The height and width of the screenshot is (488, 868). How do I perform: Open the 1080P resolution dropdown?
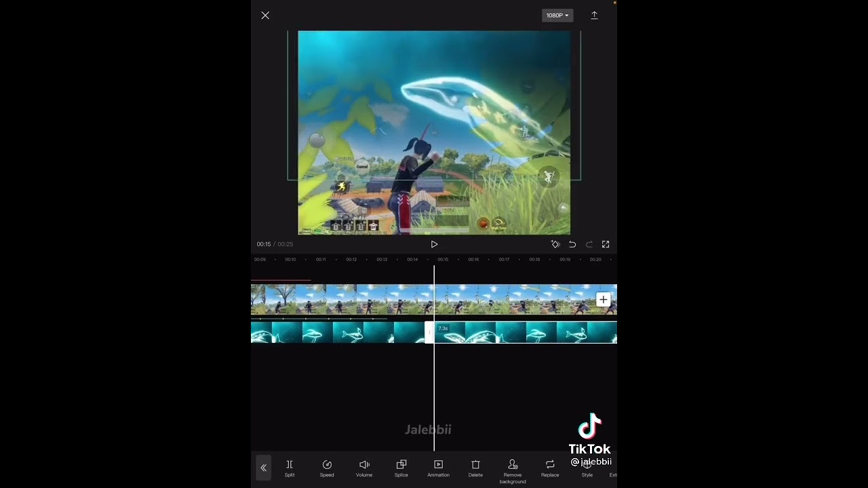click(557, 15)
